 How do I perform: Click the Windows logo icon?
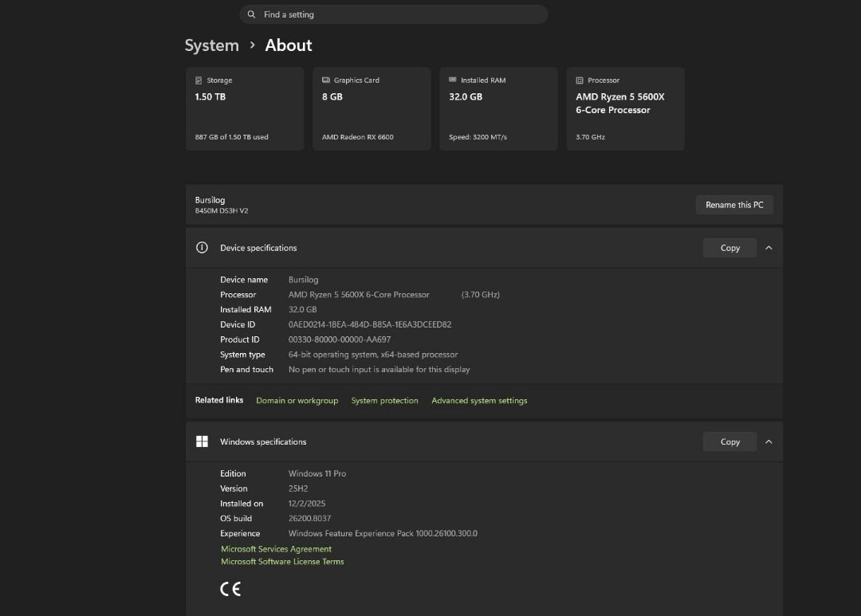tap(202, 441)
